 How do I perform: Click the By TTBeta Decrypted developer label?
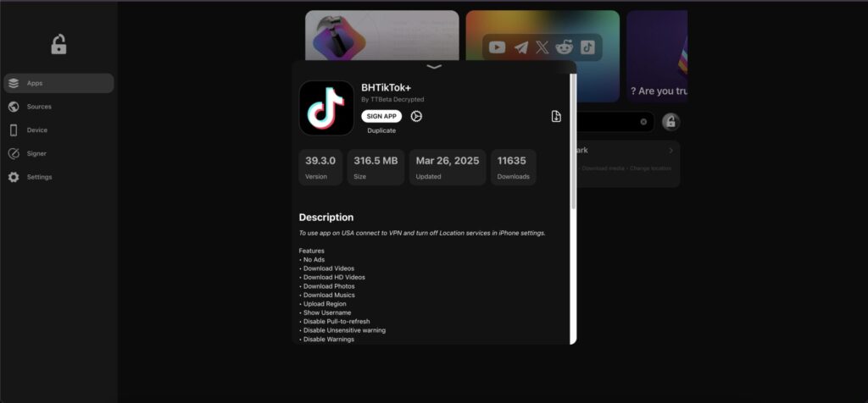tap(392, 100)
